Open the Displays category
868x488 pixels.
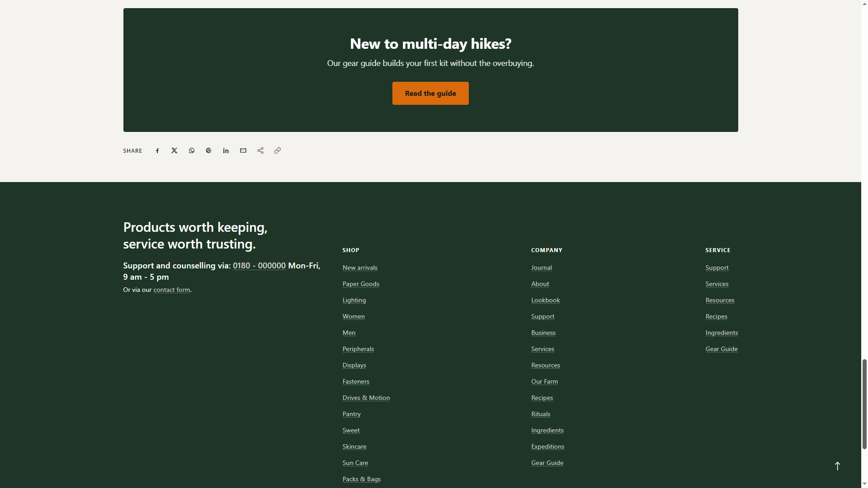click(354, 366)
